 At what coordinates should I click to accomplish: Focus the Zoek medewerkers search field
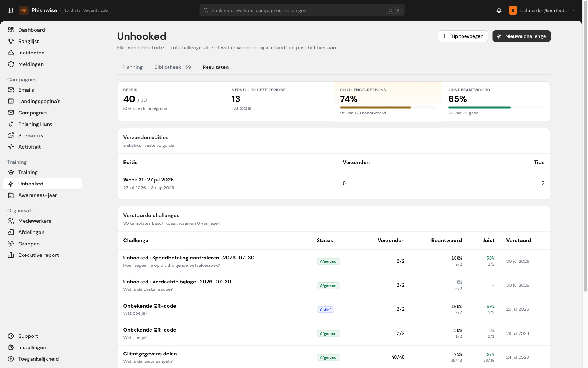coord(302,10)
